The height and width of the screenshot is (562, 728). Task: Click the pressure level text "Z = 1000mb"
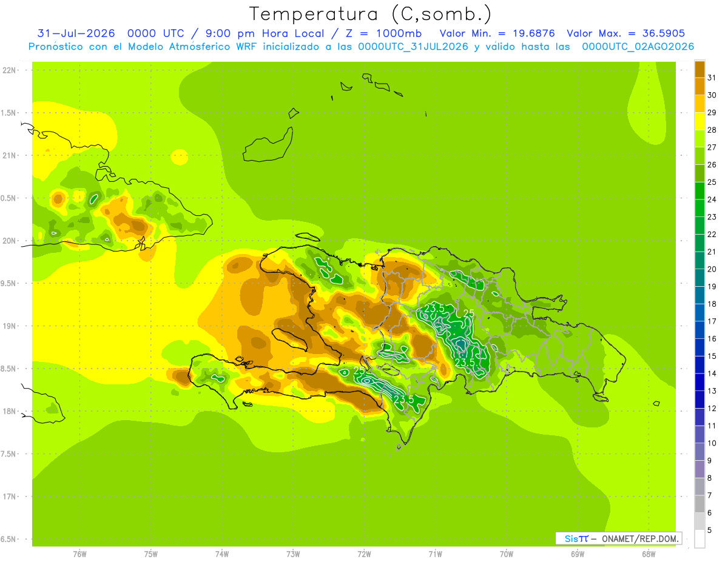pos(383,33)
